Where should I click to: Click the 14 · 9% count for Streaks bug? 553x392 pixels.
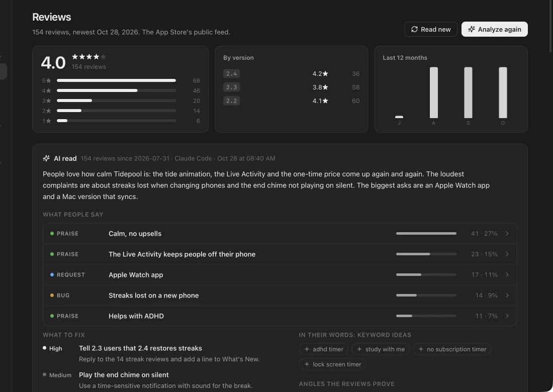pyautogui.click(x=486, y=296)
